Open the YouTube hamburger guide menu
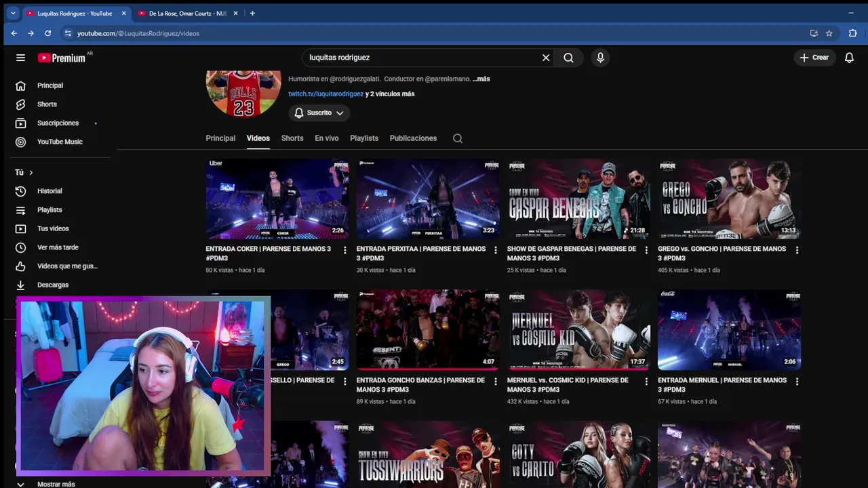Screen dimensions: 868x488 tap(20, 58)
